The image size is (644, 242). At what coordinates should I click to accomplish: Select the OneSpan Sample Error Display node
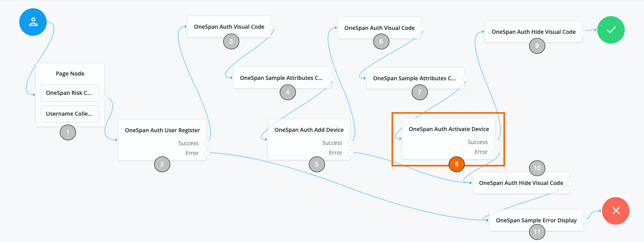pos(536,220)
